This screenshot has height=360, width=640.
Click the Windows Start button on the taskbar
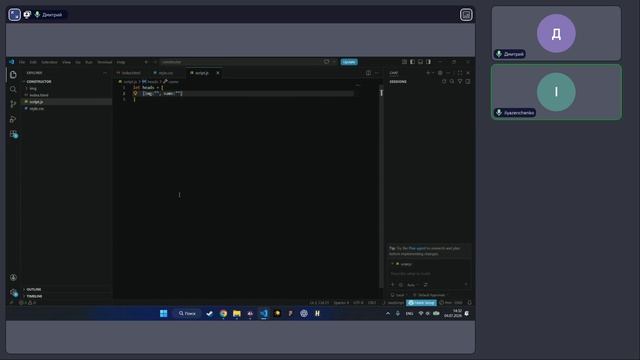point(164,313)
